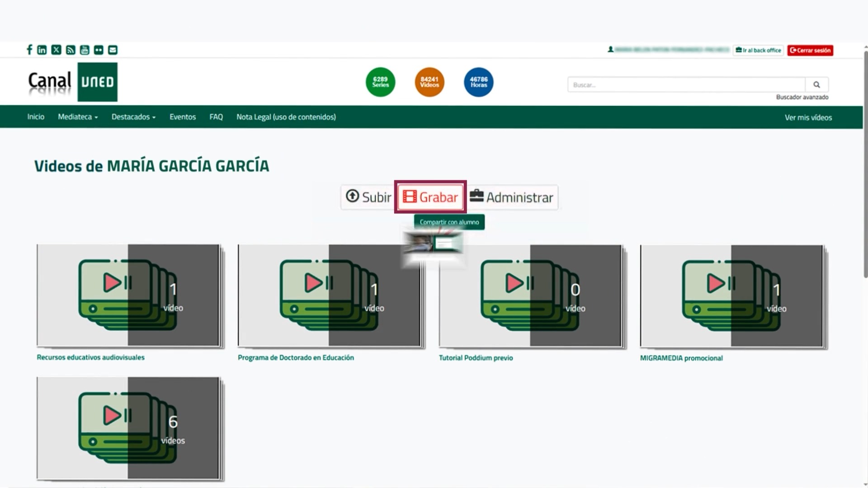The image size is (868, 488).
Task: Click the X (Twitter) icon
Action: point(56,50)
